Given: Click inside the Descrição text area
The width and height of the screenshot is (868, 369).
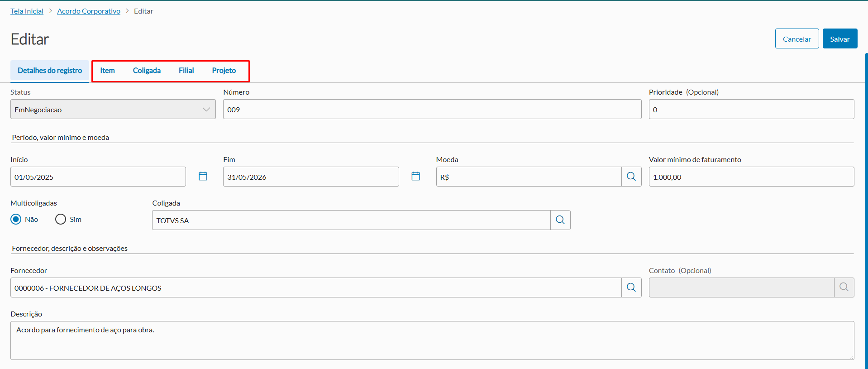Looking at the screenshot, I should pyautogui.click(x=432, y=340).
